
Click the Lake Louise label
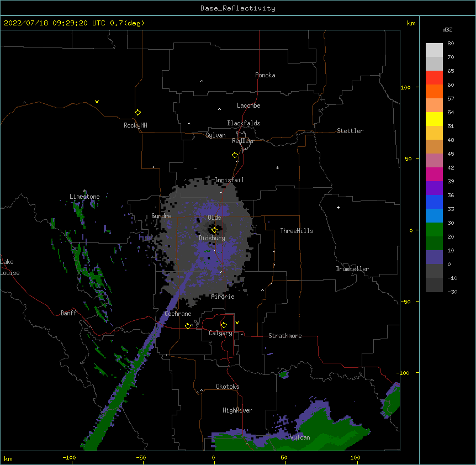pos(10,267)
